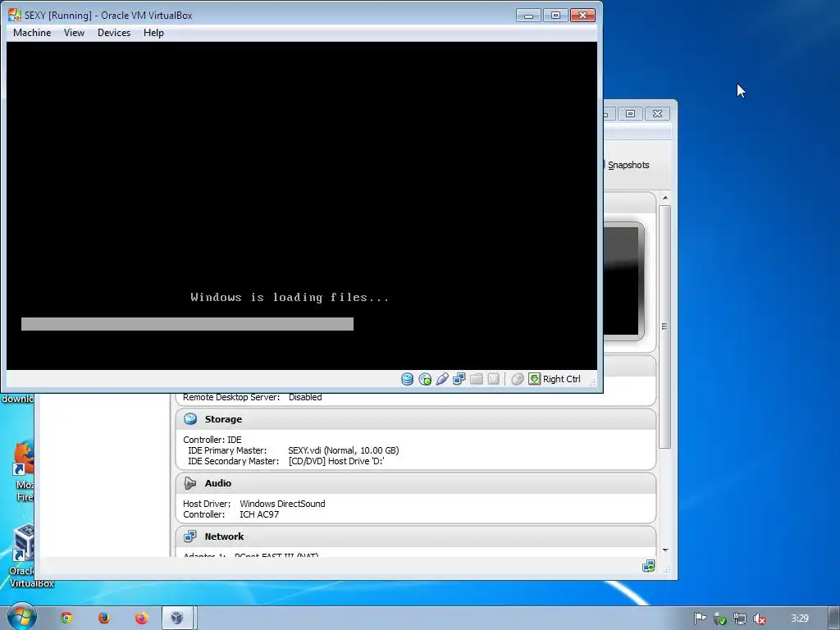Open the Help menu
840x630 pixels.
(153, 33)
